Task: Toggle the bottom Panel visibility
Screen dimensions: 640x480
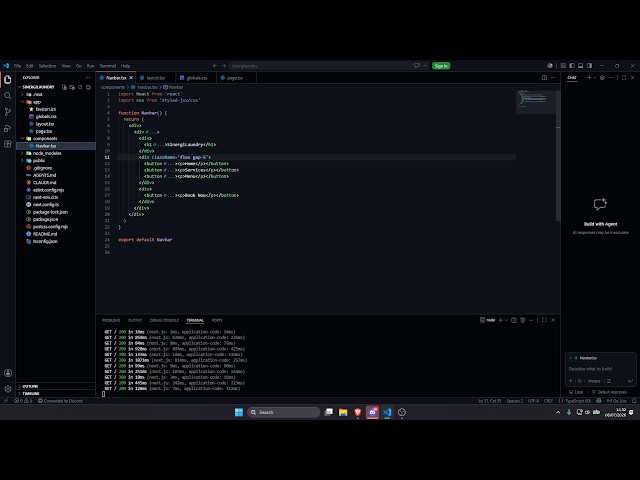Action: 580,66
